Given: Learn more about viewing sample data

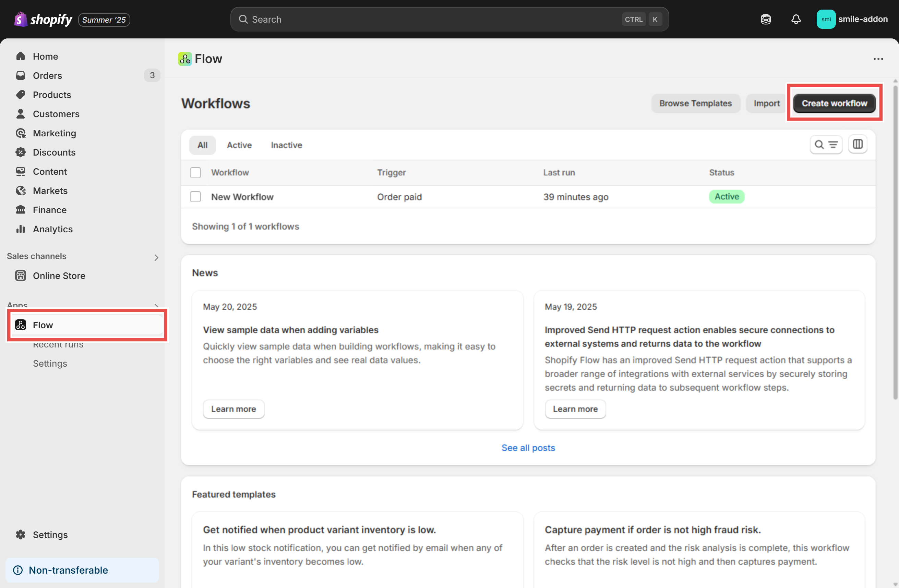Looking at the screenshot, I should pyautogui.click(x=233, y=409).
